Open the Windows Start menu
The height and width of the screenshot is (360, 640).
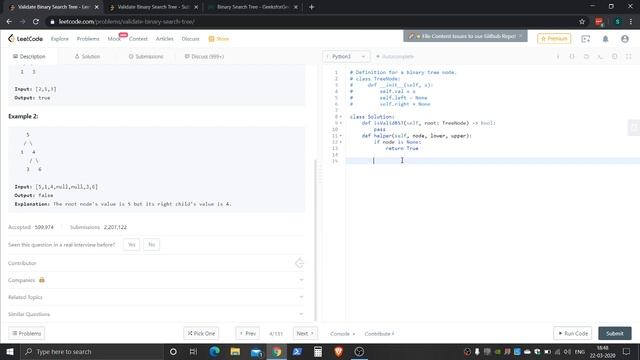coord(10,351)
